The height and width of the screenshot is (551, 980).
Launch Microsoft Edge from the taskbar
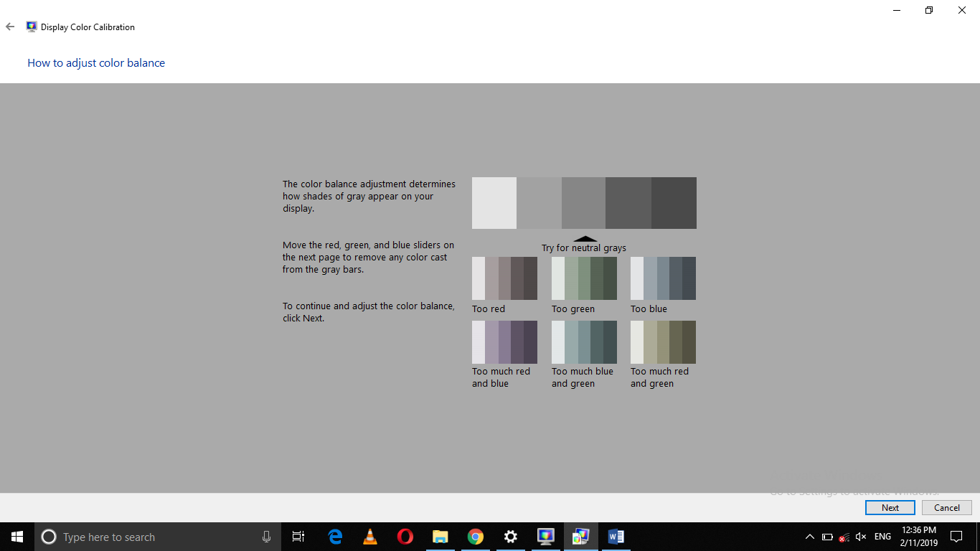pyautogui.click(x=335, y=537)
